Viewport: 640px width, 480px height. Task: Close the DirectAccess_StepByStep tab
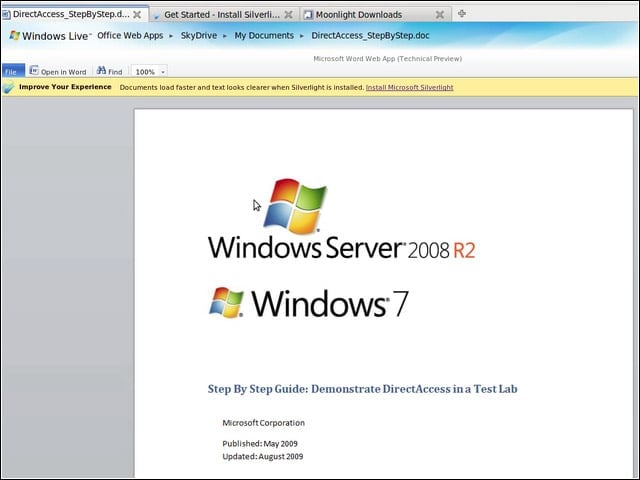(138, 15)
